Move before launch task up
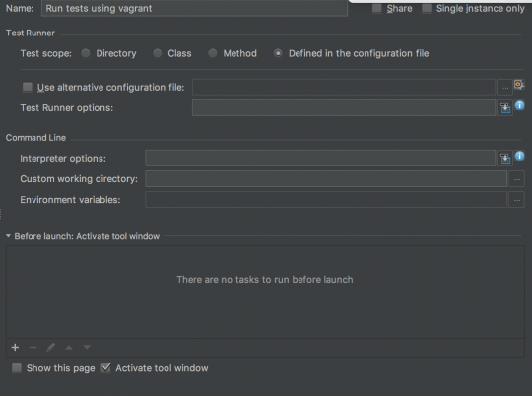 [69, 347]
